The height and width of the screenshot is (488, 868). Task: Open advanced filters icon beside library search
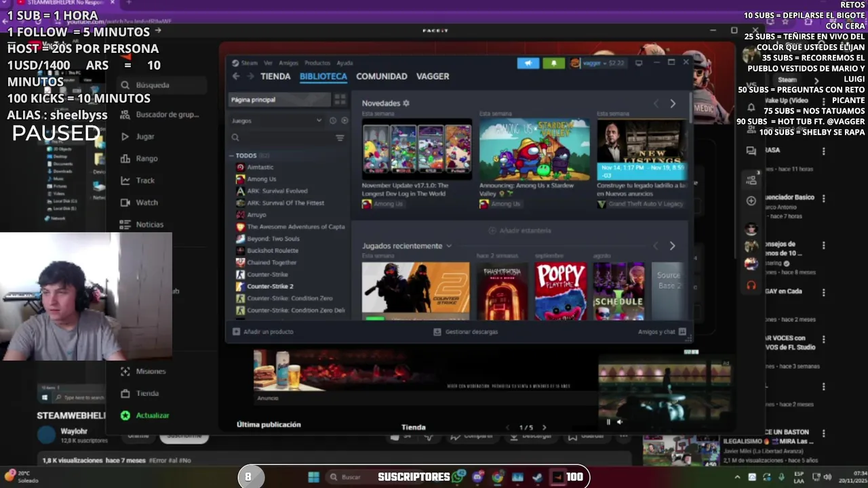340,138
